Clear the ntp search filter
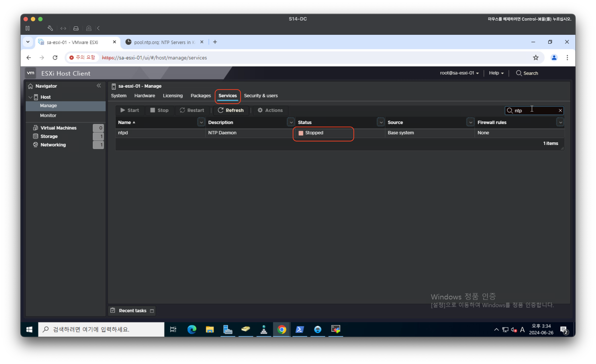The height and width of the screenshot is (364, 596). pos(560,110)
